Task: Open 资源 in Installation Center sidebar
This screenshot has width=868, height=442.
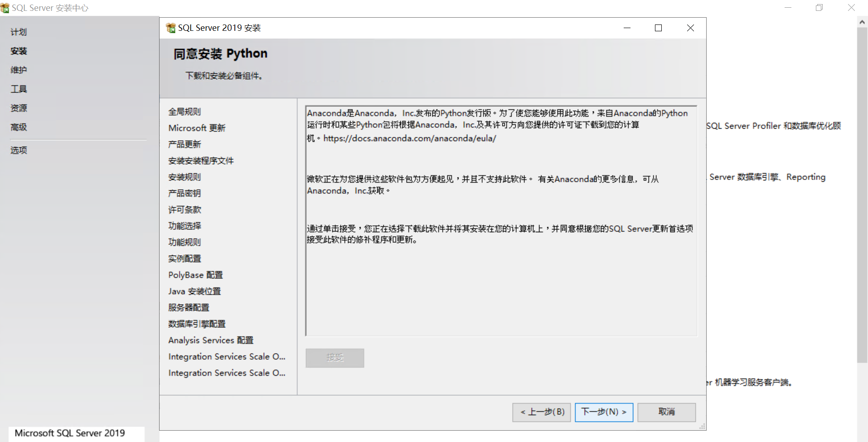Action: 19,108
